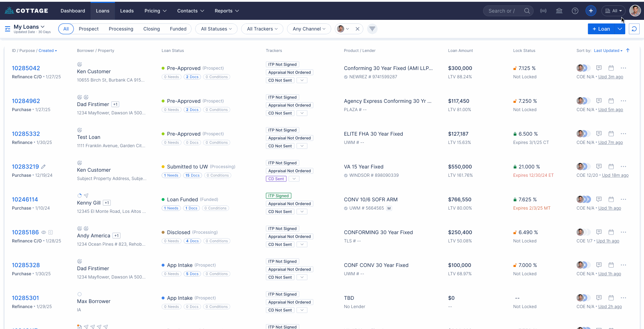Expand the All Statuses dropdown

pyautogui.click(x=216, y=29)
